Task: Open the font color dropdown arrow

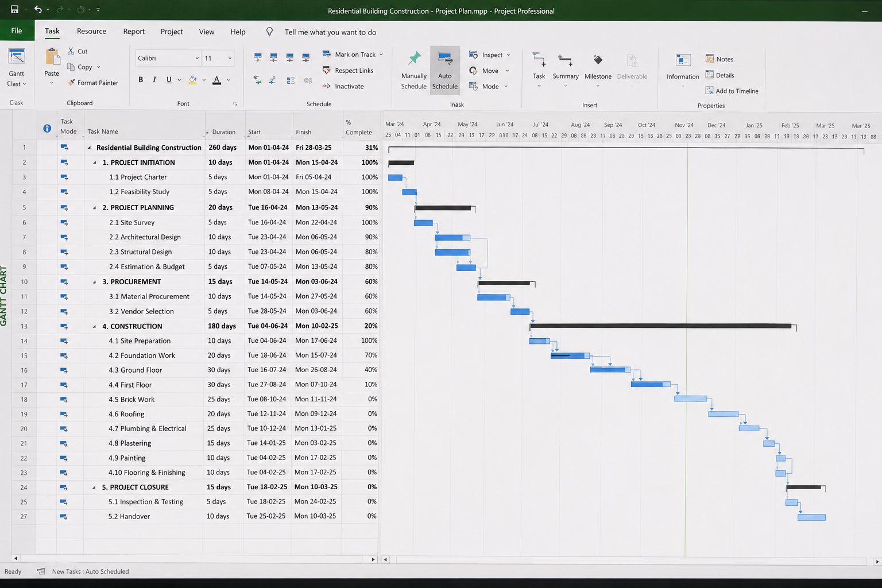Action: 229,80
